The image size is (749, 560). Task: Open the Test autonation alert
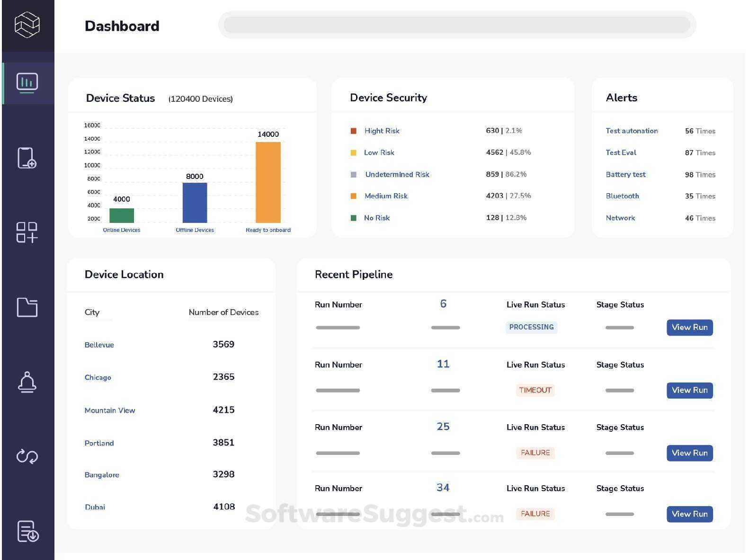pos(632,131)
